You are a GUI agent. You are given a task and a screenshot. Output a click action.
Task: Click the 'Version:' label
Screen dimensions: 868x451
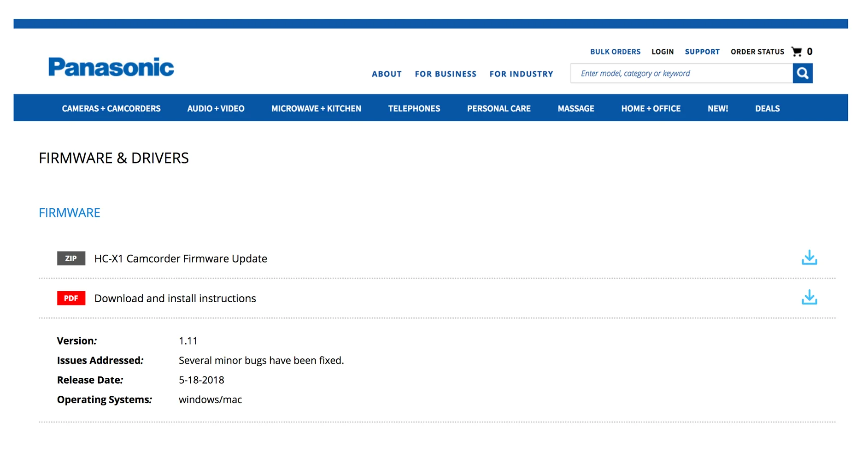tap(77, 341)
